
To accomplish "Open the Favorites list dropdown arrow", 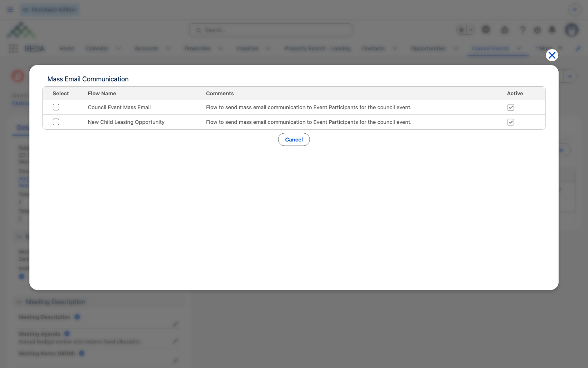I will pos(471,30).
